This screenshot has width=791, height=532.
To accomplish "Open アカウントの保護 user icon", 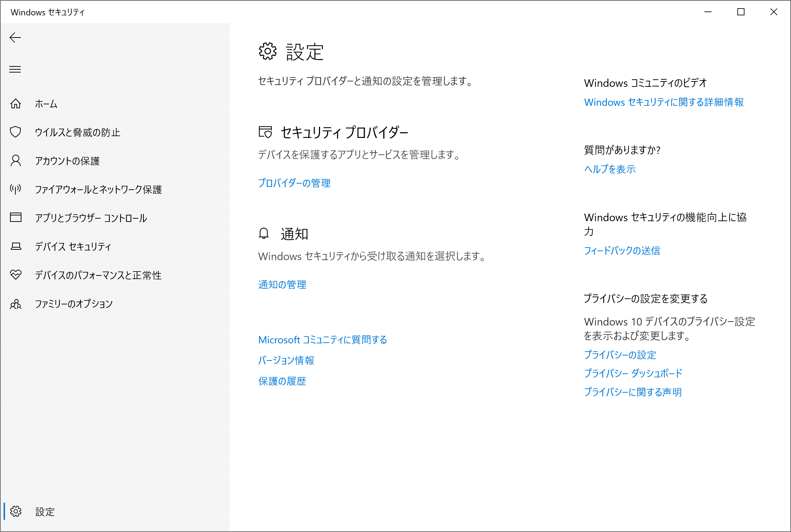I will pos(16,161).
